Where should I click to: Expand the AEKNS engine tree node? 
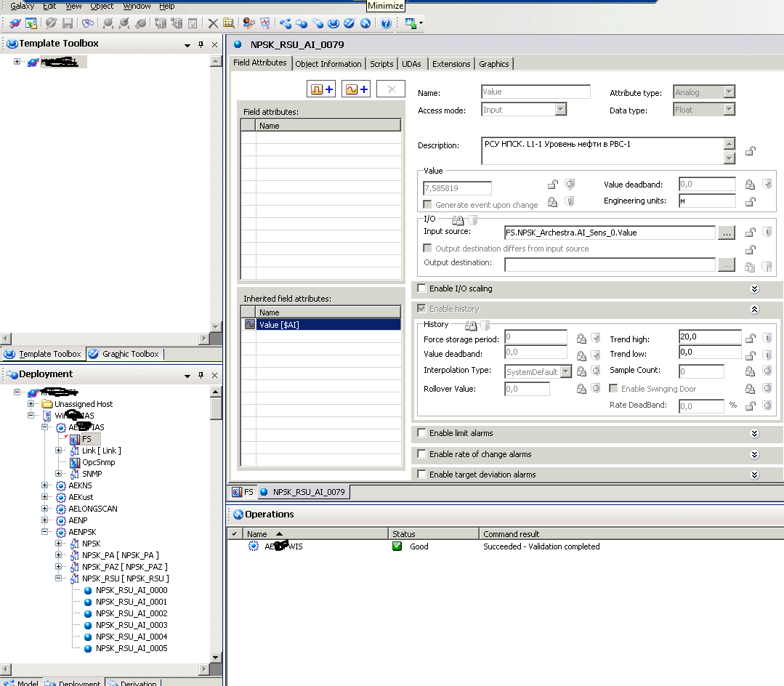click(45, 485)
